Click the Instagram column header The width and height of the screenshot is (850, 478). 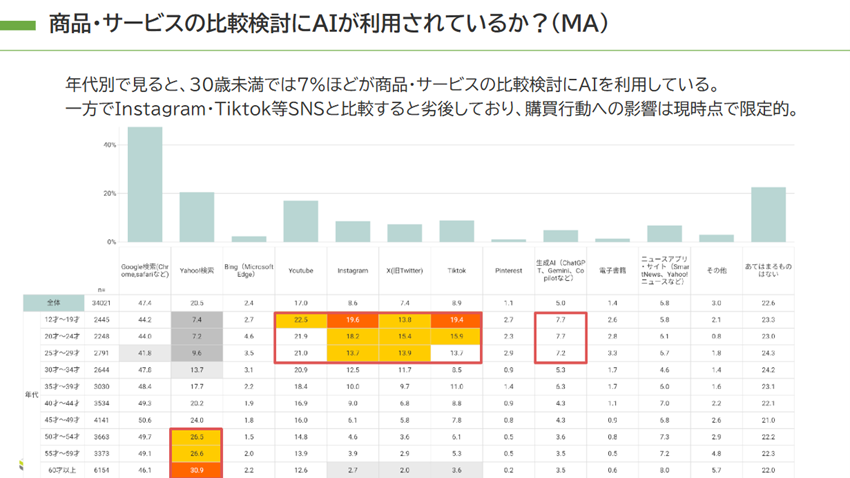(352, 270)
